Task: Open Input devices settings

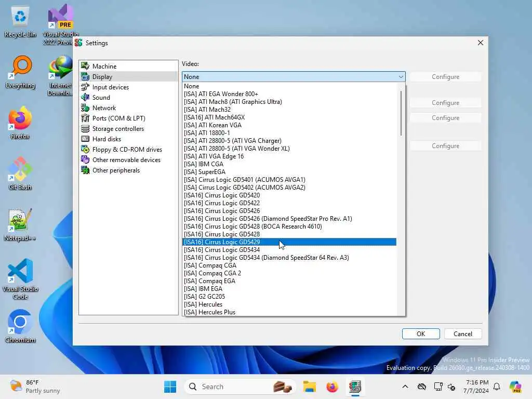Action: (x=128, y=87)
